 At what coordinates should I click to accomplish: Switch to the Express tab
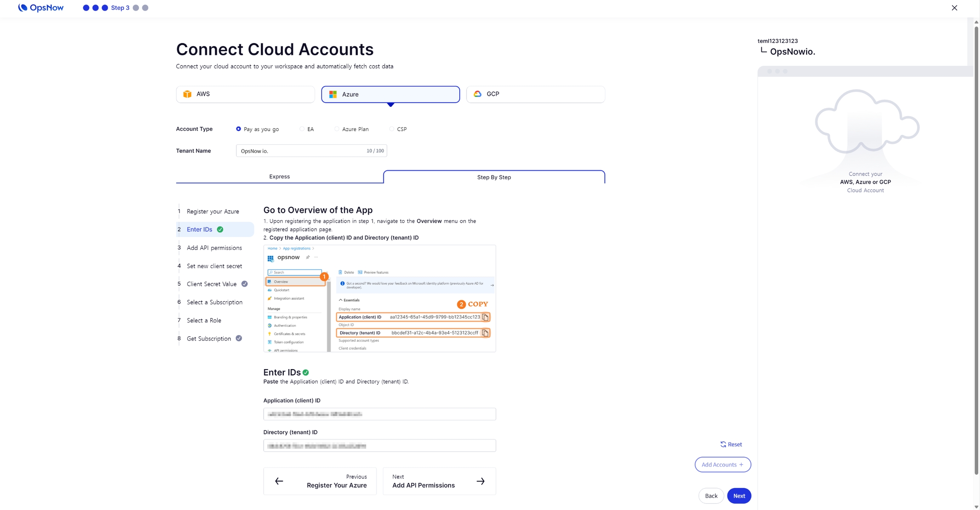[x=279, y=177]
